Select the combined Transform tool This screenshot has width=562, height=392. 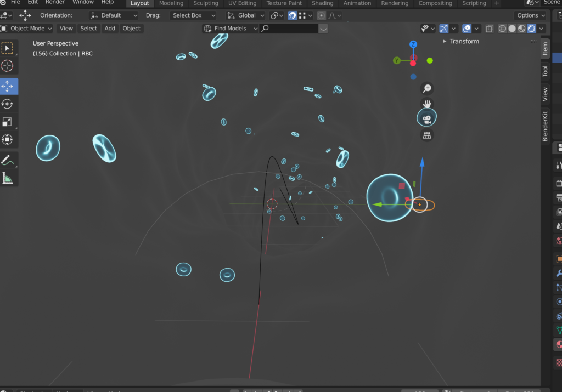point(7,139)
